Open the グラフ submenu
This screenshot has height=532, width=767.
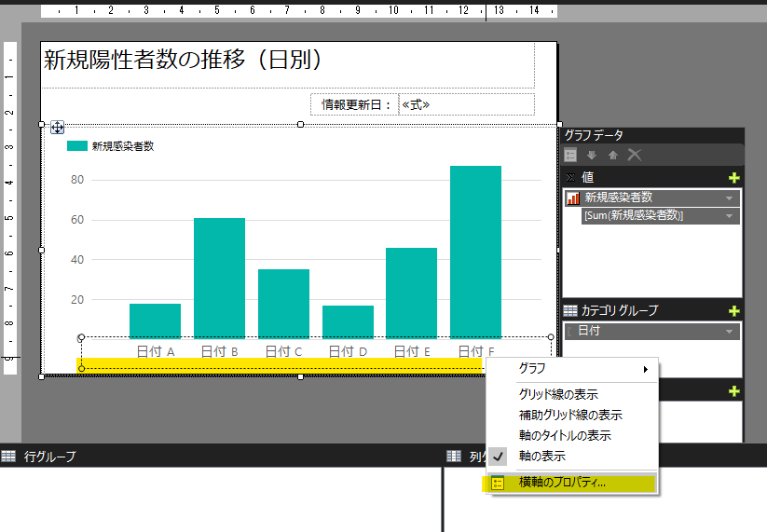(578, 369)
